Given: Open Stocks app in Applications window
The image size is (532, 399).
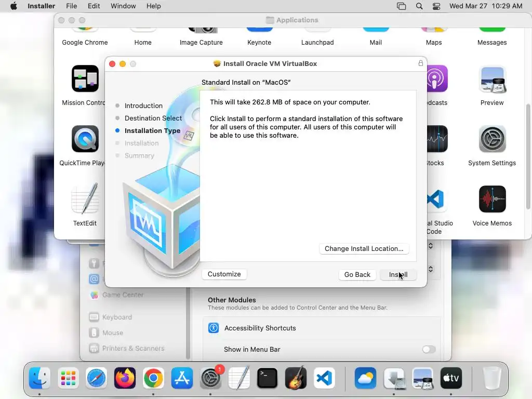Looking at the screenshot, I should click(437, 139).
